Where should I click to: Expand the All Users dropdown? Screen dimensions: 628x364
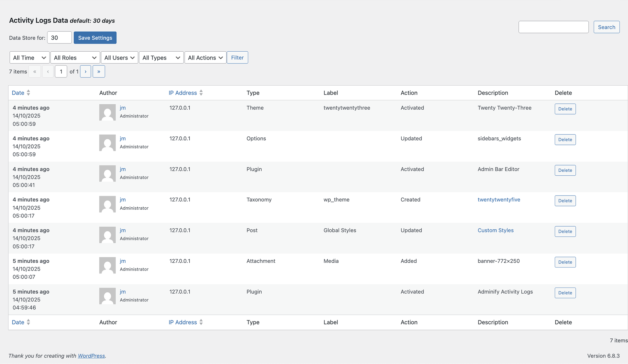point(119,58)
